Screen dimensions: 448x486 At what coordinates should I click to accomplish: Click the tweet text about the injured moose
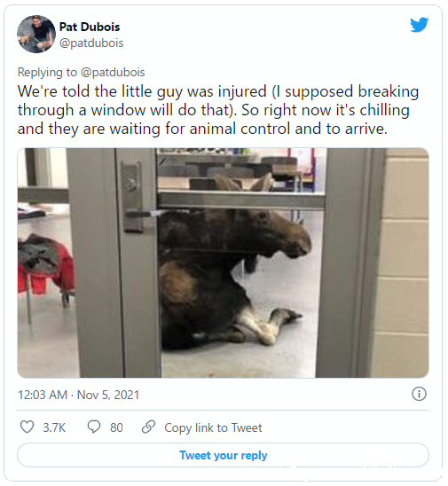point(218,110)
